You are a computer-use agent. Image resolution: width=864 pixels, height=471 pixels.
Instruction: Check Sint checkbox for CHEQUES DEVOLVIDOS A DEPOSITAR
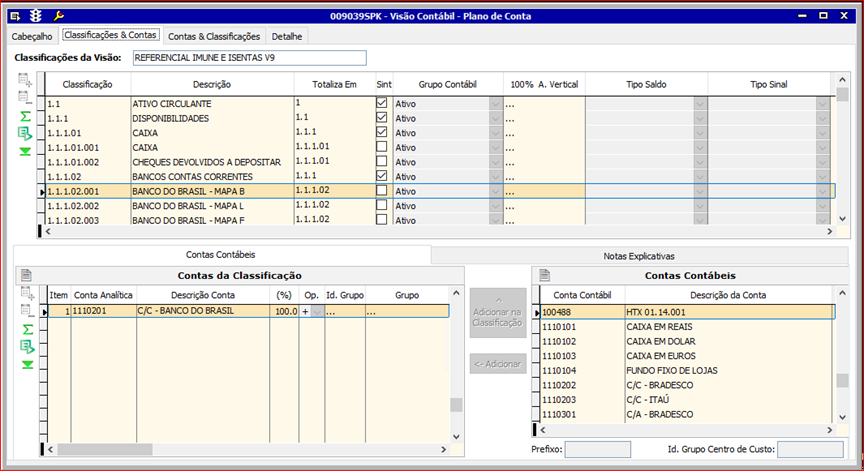pyautogui.click(x=381, y=161)
